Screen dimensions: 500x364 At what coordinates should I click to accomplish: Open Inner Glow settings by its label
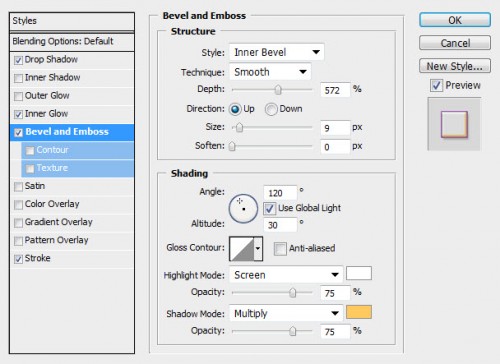(46, 114)
